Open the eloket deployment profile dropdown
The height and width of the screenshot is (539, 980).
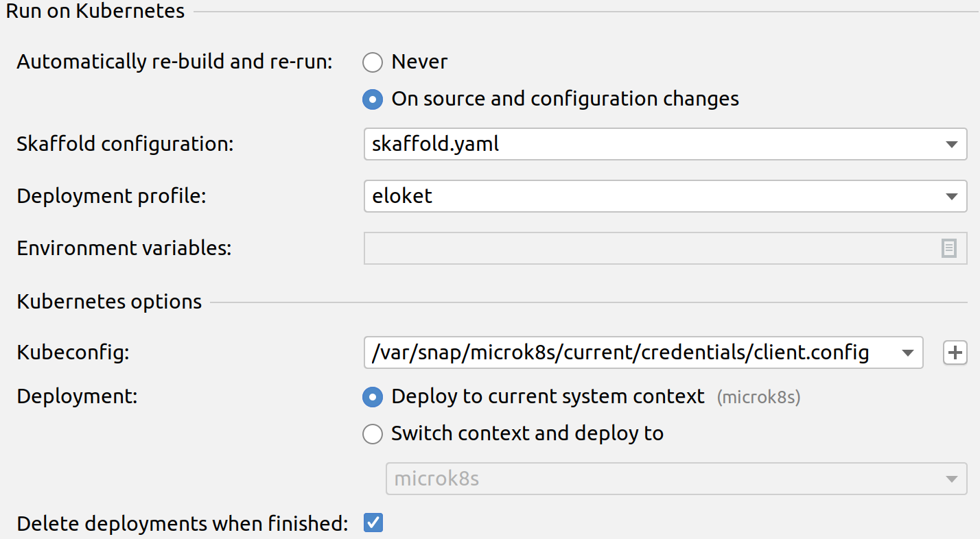(618, 196)
